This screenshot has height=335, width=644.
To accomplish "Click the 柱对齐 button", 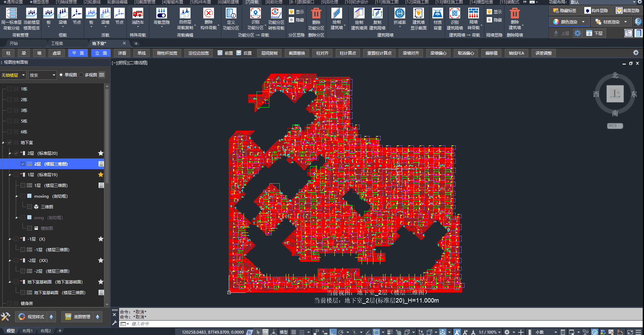I will (322, 53).
